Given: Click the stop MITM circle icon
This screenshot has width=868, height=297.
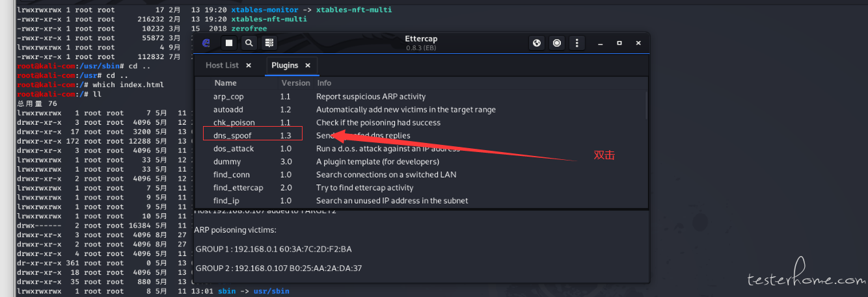Looking at the screenshot, I should point(557,44).
